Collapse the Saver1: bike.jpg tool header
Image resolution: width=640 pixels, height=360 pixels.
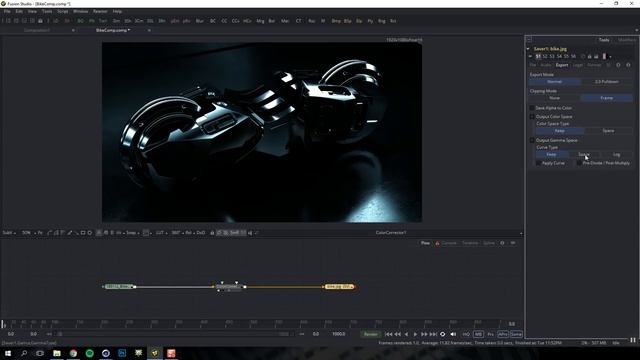(528, 49)
